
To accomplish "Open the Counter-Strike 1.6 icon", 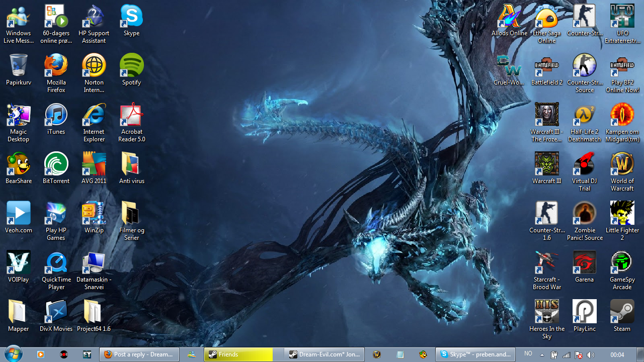I will click(546, 214).
